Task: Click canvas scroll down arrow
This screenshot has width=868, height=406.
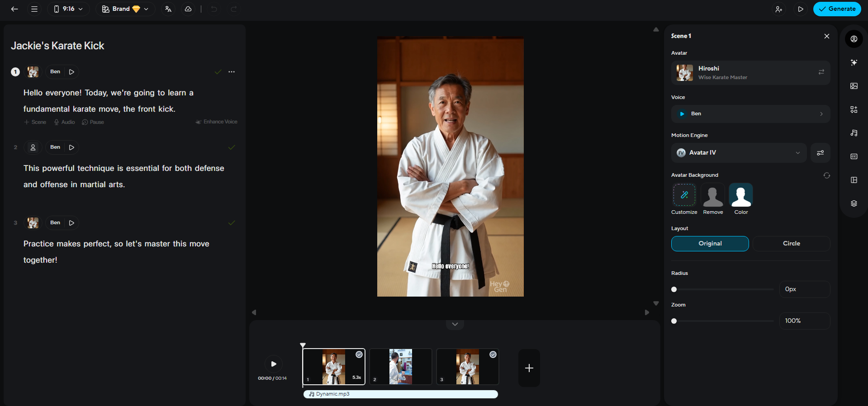Action: click(656, 303)
